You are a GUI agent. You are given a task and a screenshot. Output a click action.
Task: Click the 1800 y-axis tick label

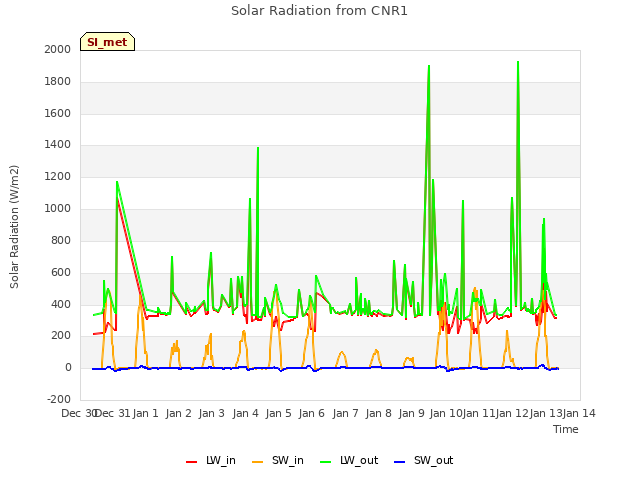[58, 82]
